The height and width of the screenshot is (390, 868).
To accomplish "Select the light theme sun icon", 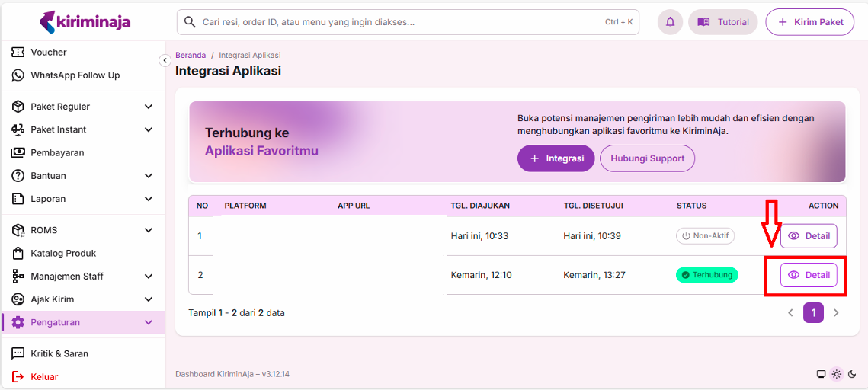I will click(837, 374).
